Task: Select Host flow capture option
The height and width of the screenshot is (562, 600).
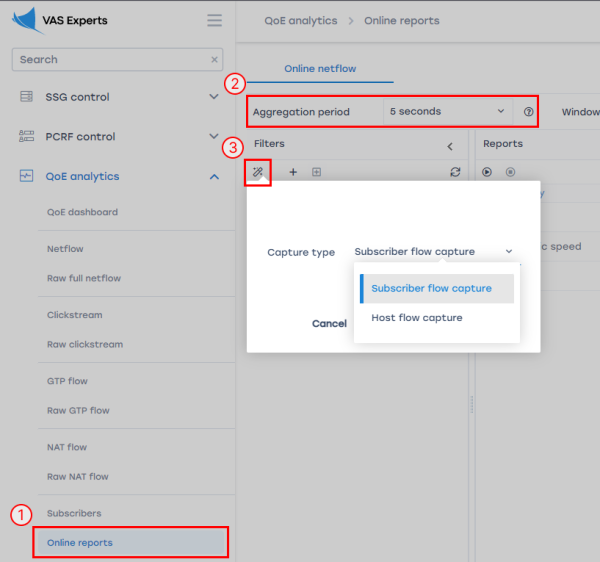Action: (417, 318)
